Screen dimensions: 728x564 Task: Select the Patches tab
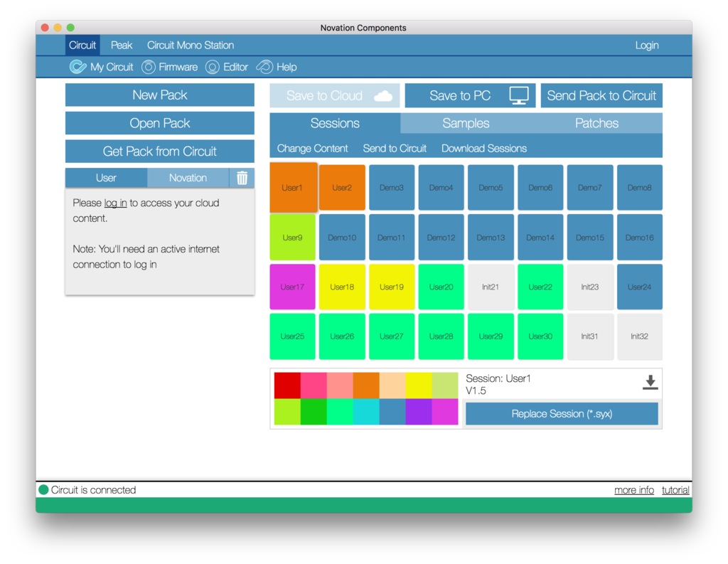[x=596, y=123]
